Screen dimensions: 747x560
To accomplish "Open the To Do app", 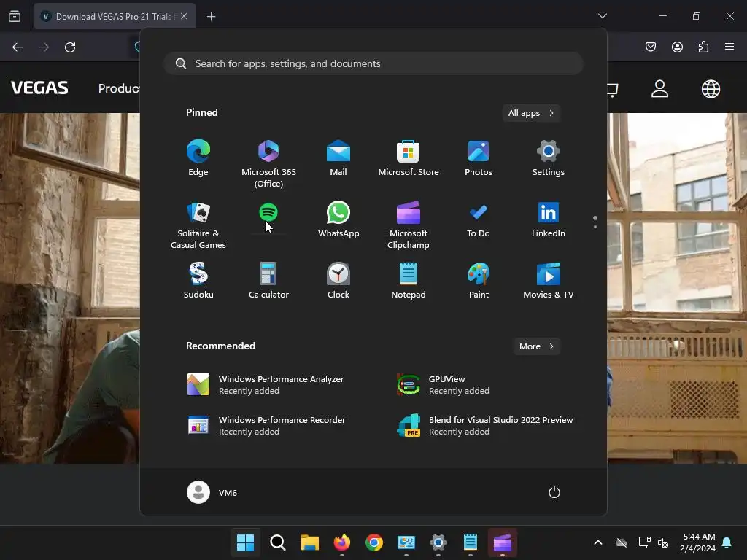I will coord(479,219).
